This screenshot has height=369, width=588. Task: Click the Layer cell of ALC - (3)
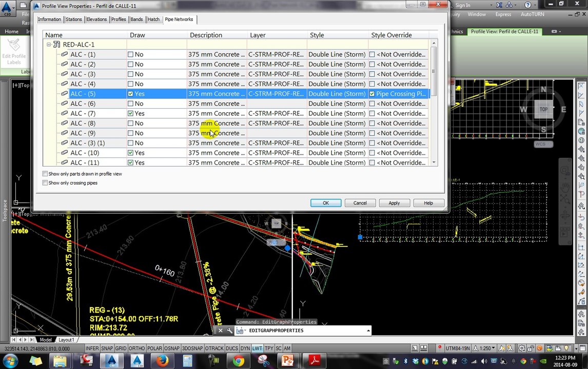click(277, 74)
